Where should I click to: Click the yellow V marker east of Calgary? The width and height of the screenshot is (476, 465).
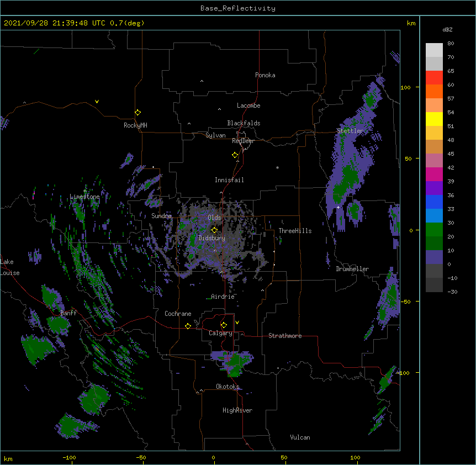pyautogui.click(x=237, y=323)
